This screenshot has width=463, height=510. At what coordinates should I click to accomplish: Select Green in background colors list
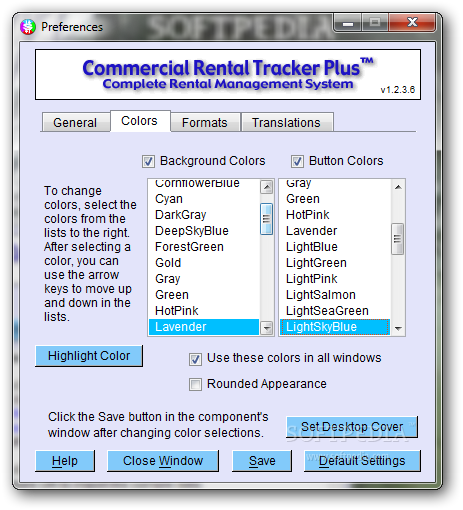[x=204, y=295]
